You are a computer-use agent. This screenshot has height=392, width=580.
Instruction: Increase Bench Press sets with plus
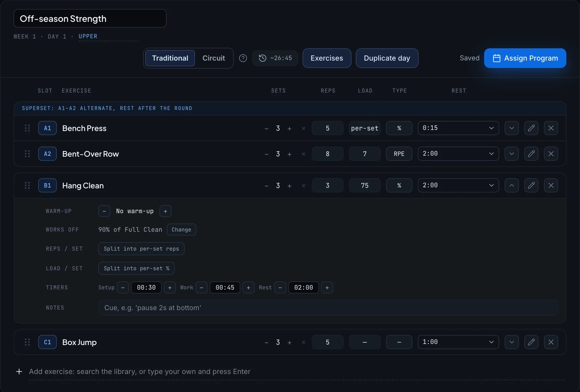pyautogui.click(x=289, y=128)
